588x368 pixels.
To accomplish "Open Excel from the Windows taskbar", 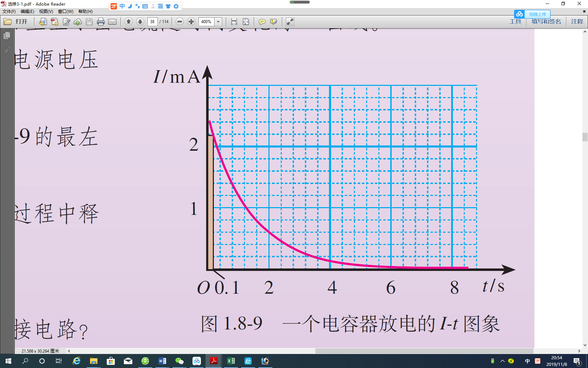I will point(231,361).
